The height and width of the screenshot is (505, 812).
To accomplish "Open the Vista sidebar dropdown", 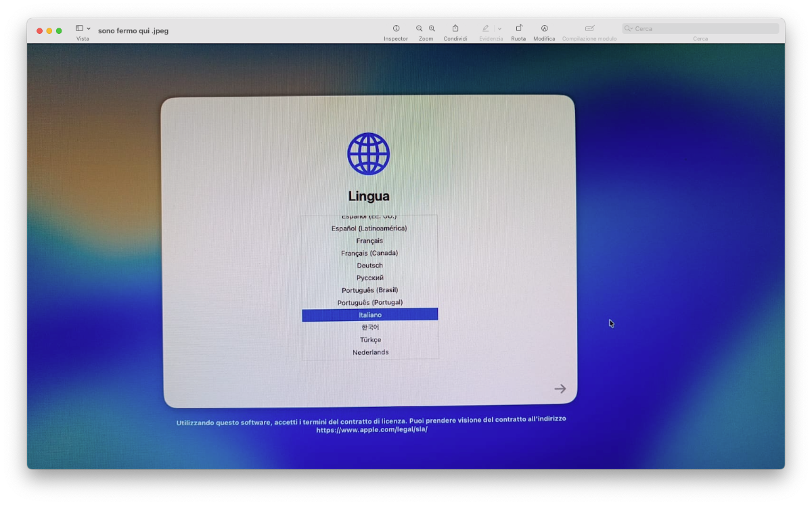I will coord(83,28).
